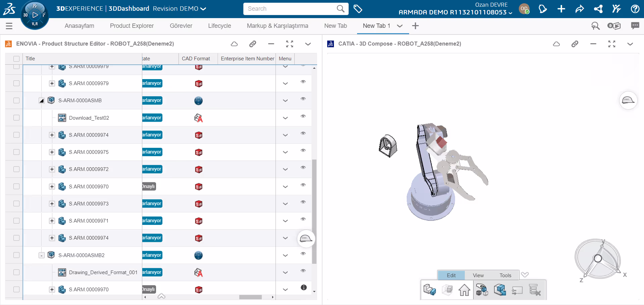Click the link icon in CATIA widget
This screenshot has width=644, height=305.
tap(575, 44)
